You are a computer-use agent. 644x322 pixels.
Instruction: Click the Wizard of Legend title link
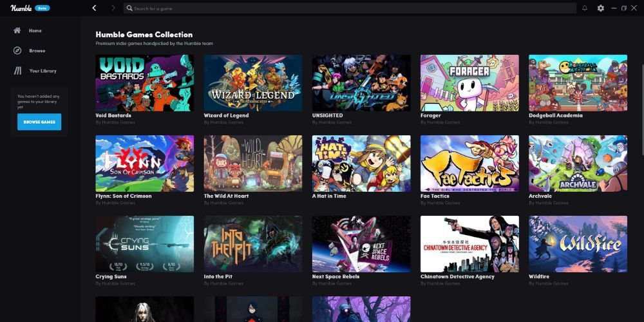[x=226, y=115]
